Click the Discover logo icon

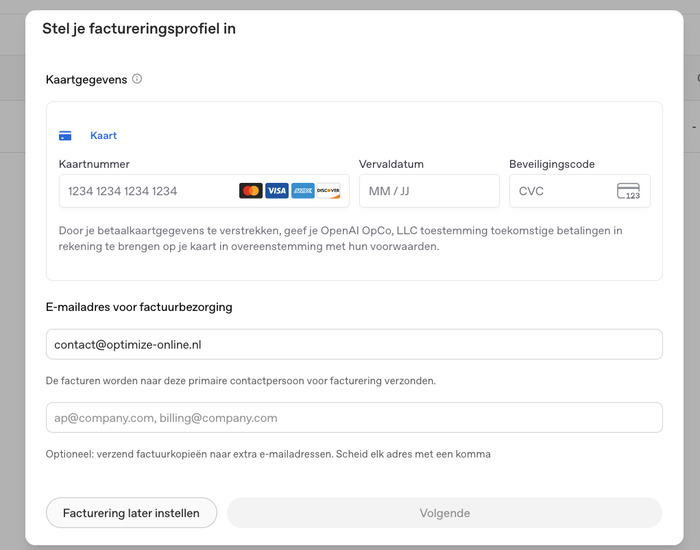pyautogui.click(x=329, y=191)
